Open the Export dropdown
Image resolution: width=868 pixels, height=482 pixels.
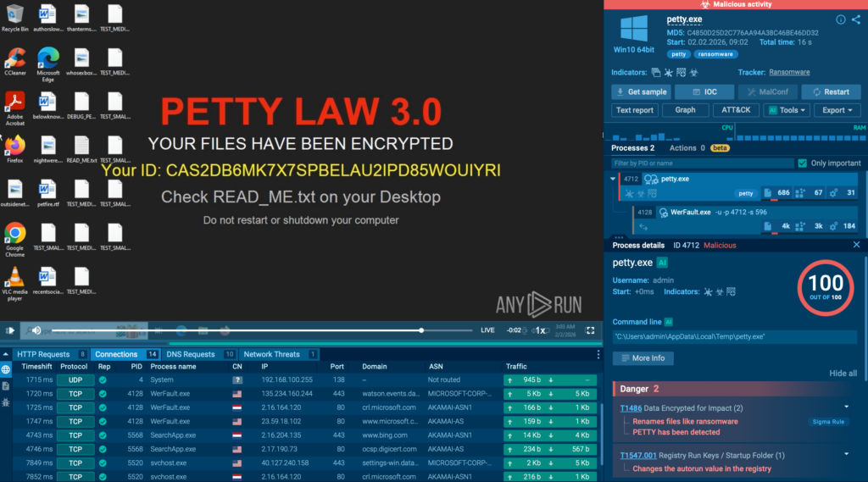[837, 110]
